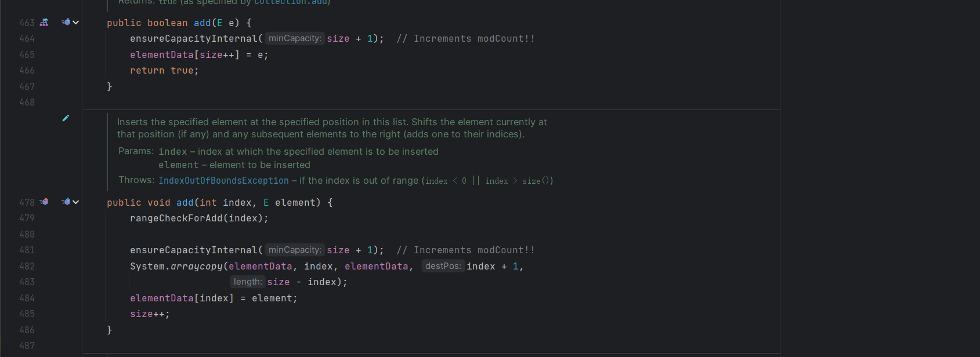Click the overridden-method gutter icon on line 463

click(66, 23)
